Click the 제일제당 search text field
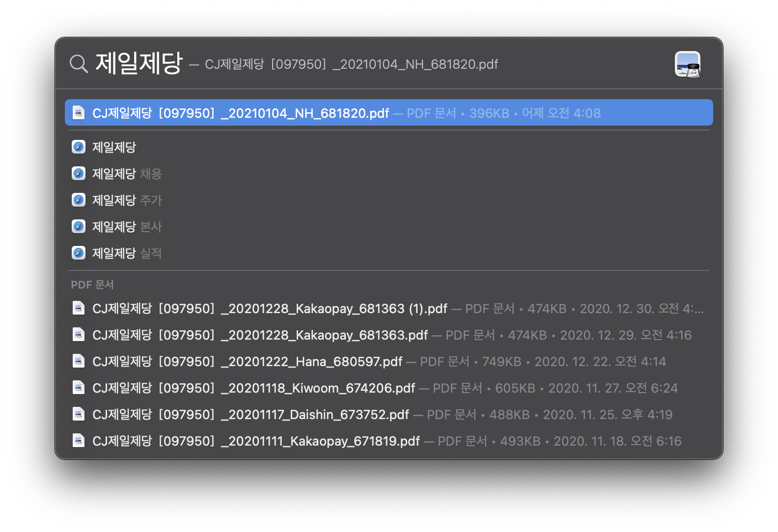Image resolution: width=778 pixels, height=532 pixels. pyautogui.click(x=139, y=64)
